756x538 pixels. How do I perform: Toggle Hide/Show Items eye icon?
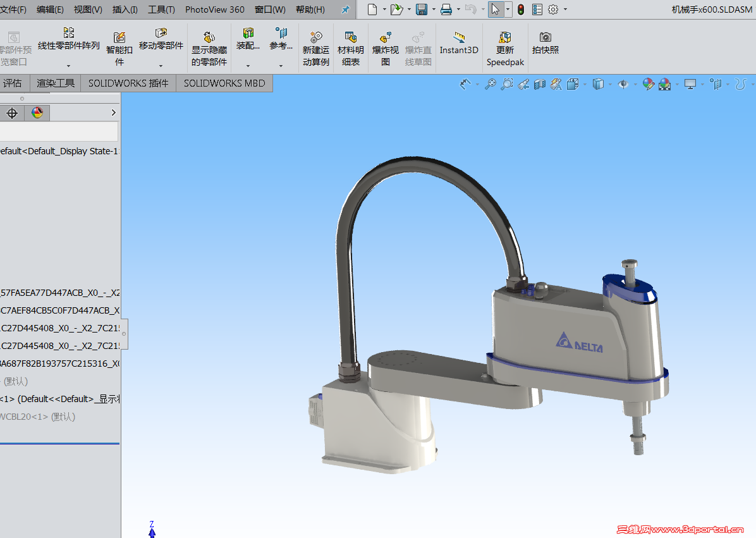pos(623,84)
